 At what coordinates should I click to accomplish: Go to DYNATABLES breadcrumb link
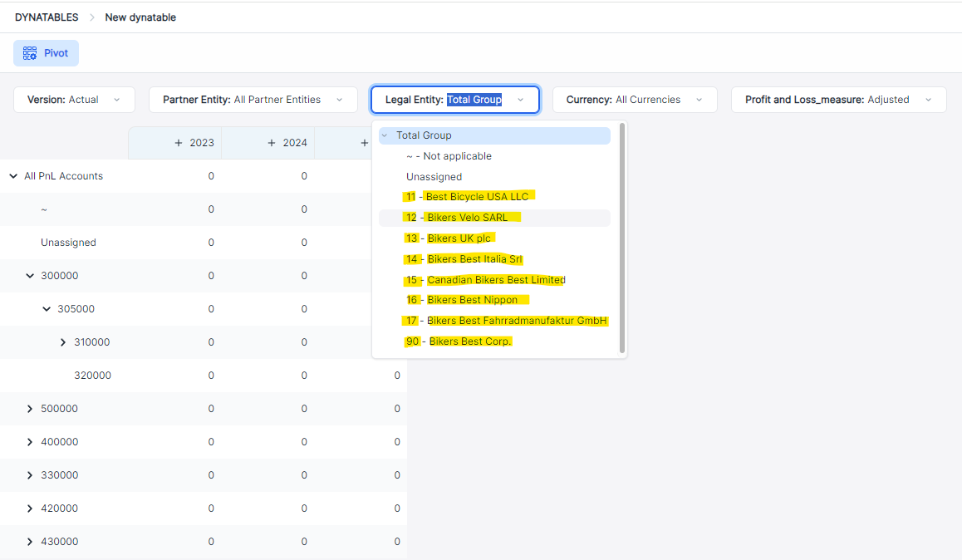coord(47,17)
